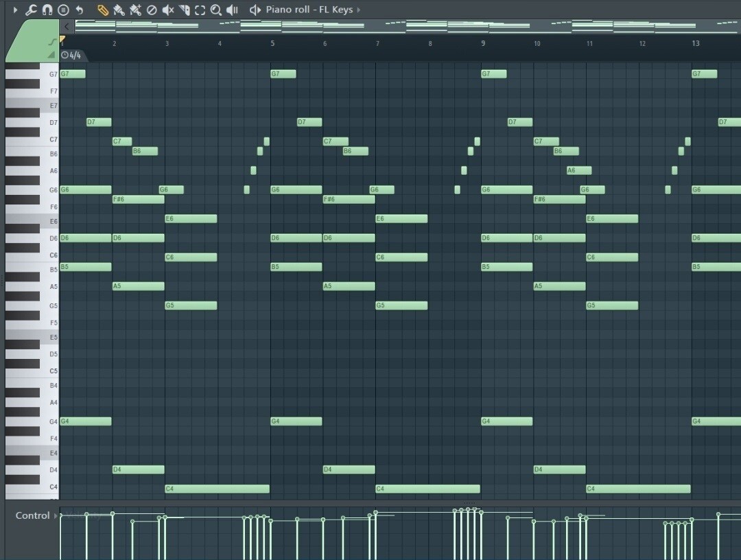Viewport: 741px width, 560px height.
Task: Expand the Control lane selector arrow
Action: [x=56, y=515]
